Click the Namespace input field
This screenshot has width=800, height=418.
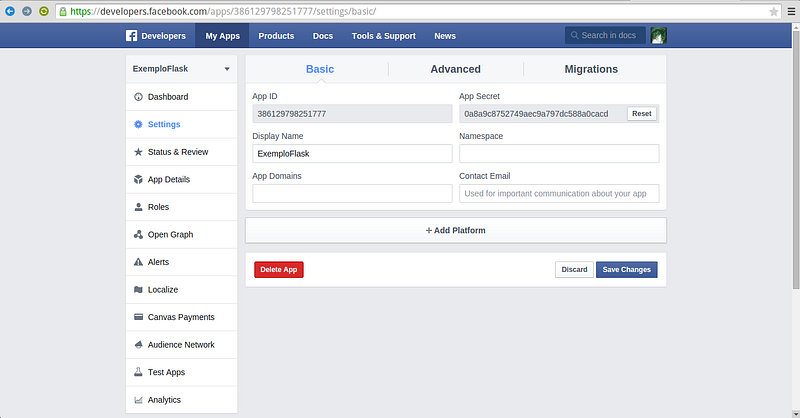tap(559, 154)
